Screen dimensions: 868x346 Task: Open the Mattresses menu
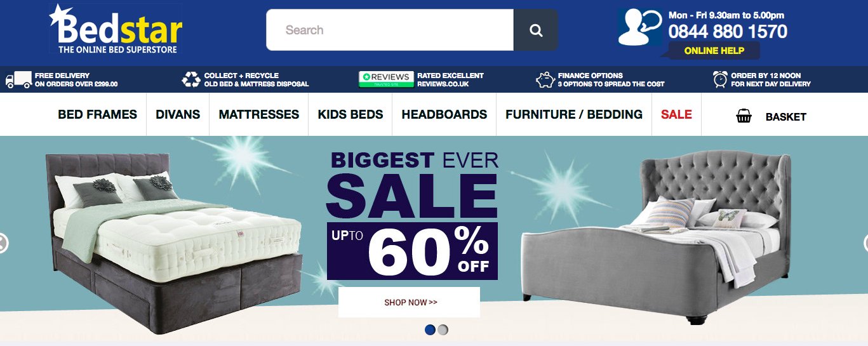click(259, 114)
